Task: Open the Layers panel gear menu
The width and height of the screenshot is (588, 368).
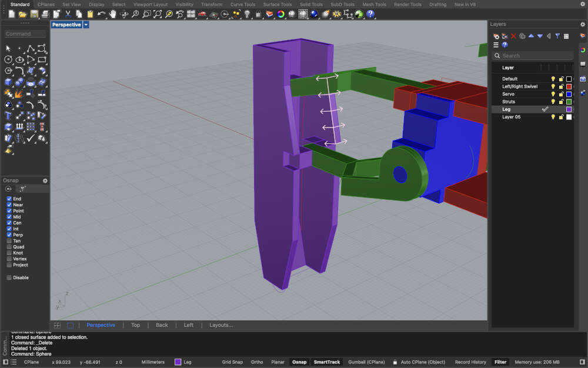Action: click(x=582, y=24)
